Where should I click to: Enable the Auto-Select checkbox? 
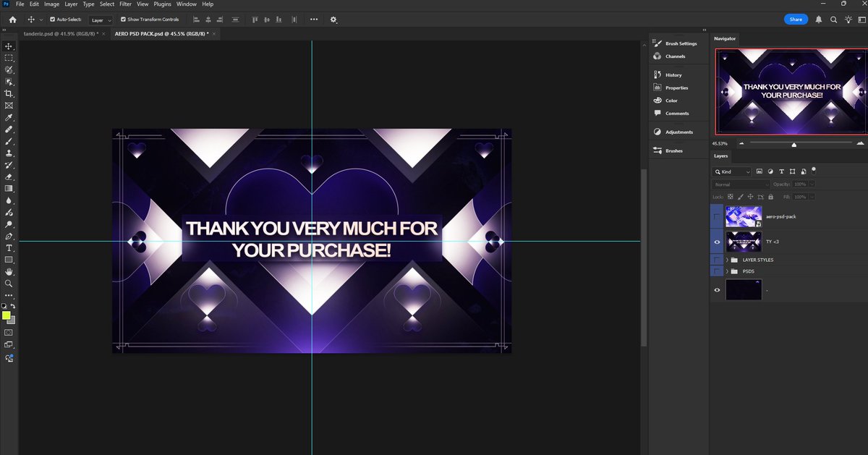click(x=53, y=20)
